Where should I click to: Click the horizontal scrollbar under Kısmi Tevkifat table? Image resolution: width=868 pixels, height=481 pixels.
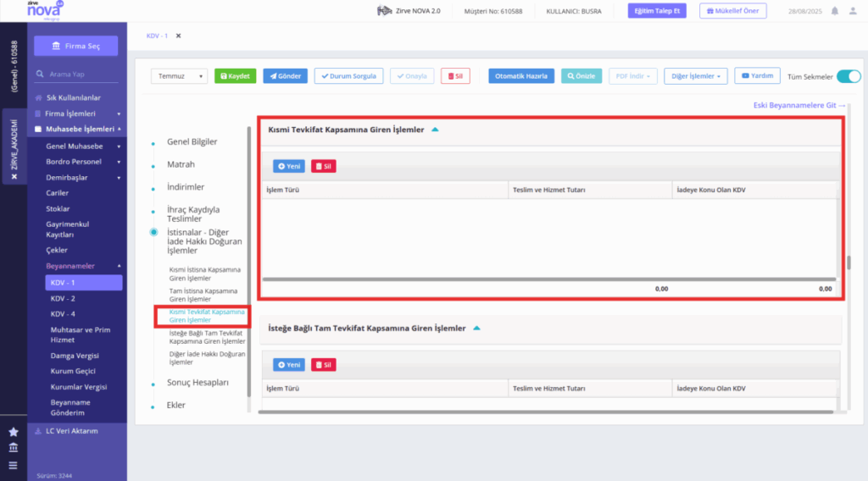point(549,279)
